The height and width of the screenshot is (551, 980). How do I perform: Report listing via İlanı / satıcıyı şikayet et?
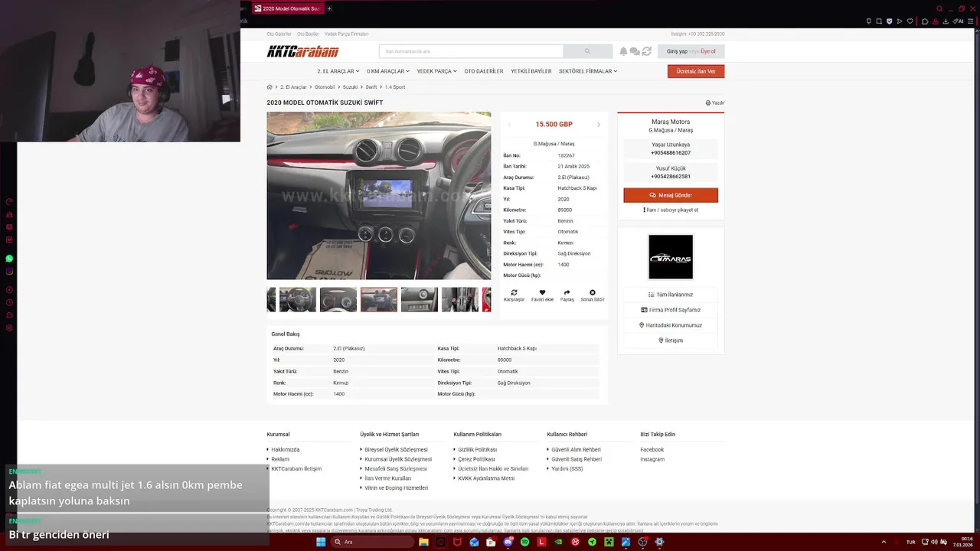click(x=671, y=210)
